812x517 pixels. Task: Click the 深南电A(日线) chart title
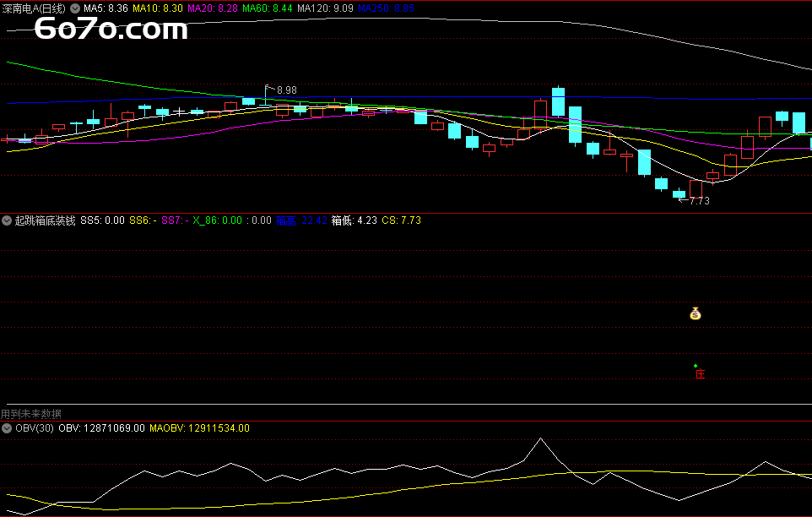34,8
